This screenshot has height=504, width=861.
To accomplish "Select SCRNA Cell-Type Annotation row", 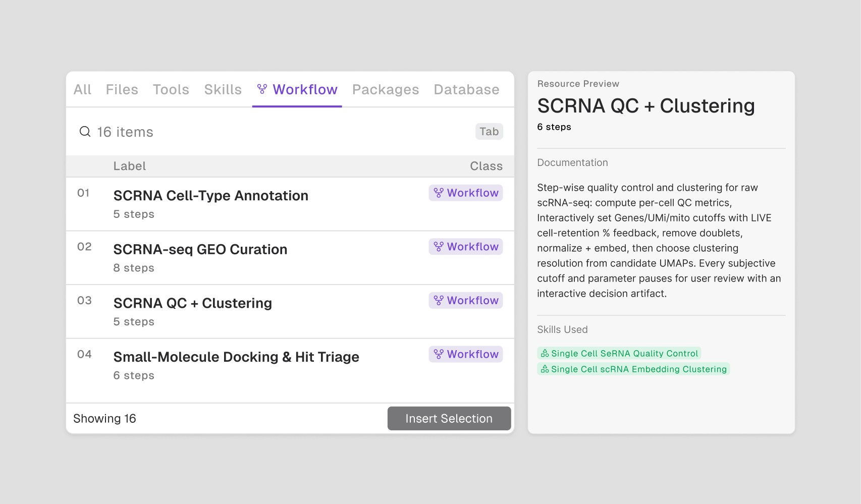I will click(290, 204).
